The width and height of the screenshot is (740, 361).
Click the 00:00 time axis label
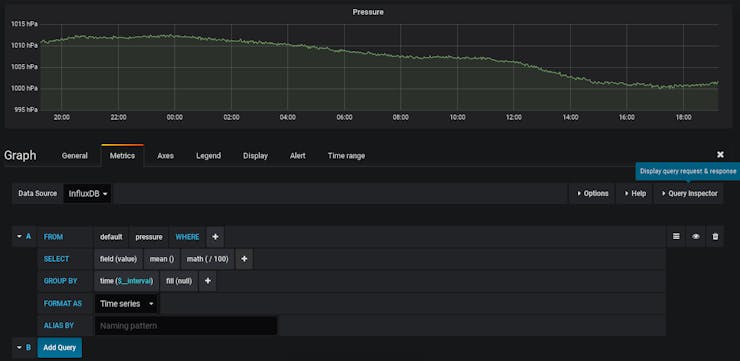pos(175,118)
